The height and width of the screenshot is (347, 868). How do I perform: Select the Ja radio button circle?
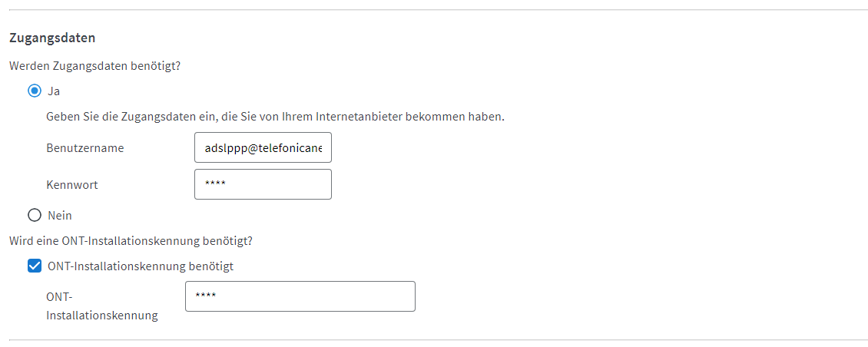(x=35, y=91)
